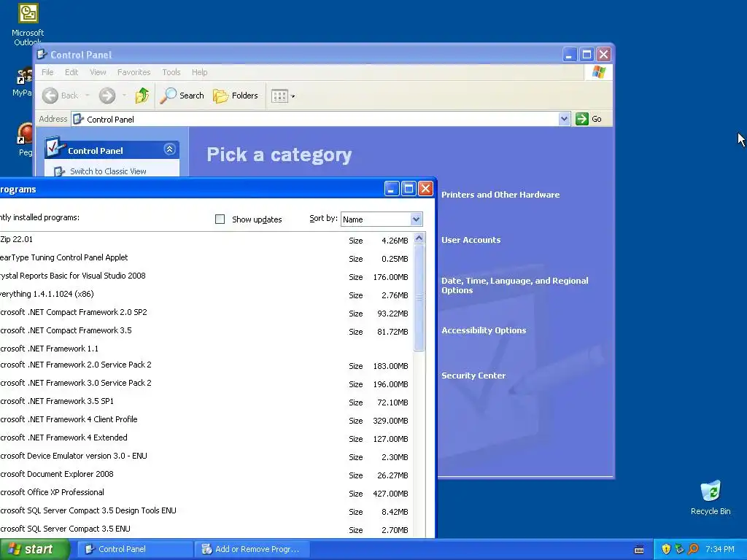The width and height of the screenshot is (747, 560).
Task: Select Crystal Reports Basic for Visual Studio 2008
Action: coord(206,276)
